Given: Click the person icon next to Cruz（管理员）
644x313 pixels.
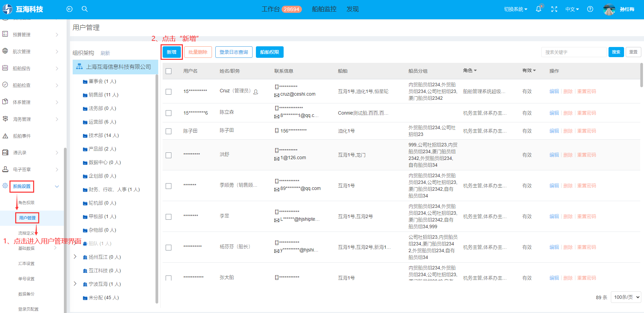Looking at the screenshot, I should (x=256, y=92).
